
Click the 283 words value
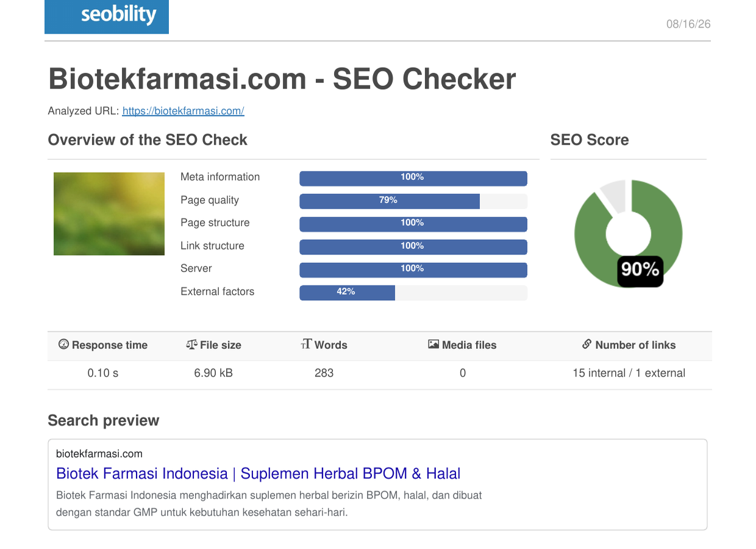(324, 373)
